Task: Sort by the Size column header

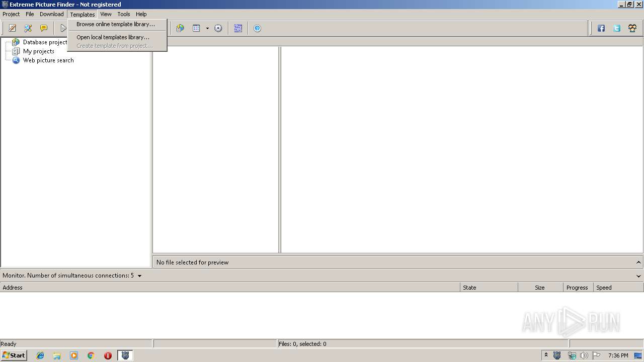Action: (x=540, y=288)
